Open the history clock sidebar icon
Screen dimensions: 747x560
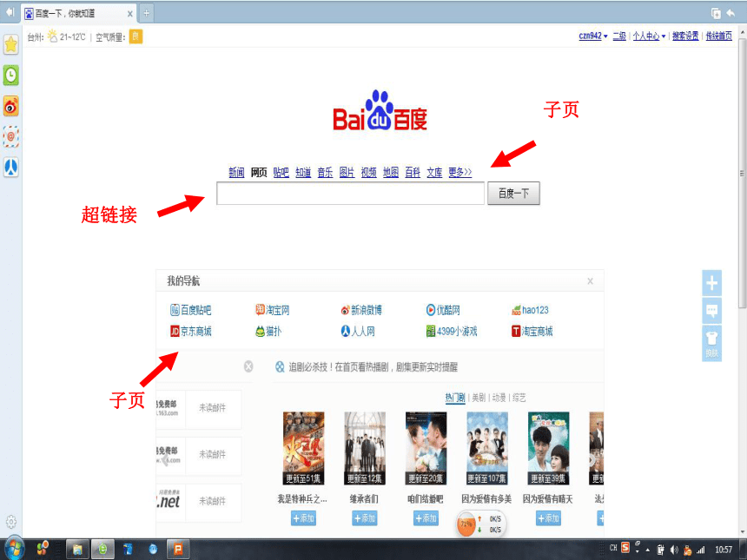click(x=11, y=76)
